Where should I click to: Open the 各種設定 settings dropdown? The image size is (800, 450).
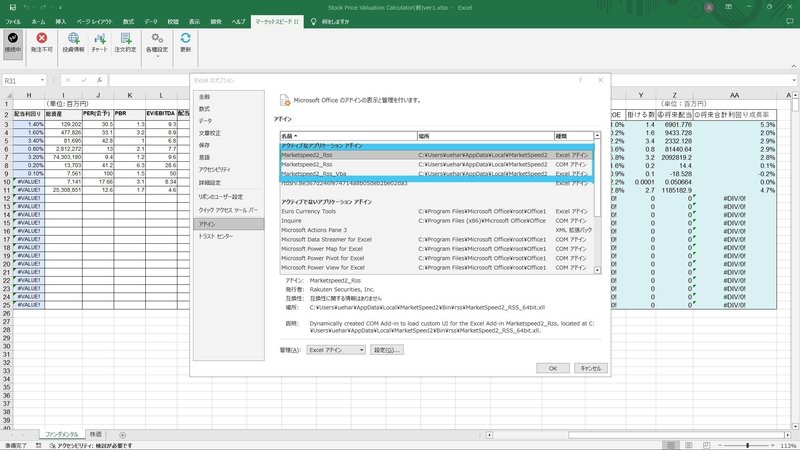pyautogui.click(x=157, y=44)
